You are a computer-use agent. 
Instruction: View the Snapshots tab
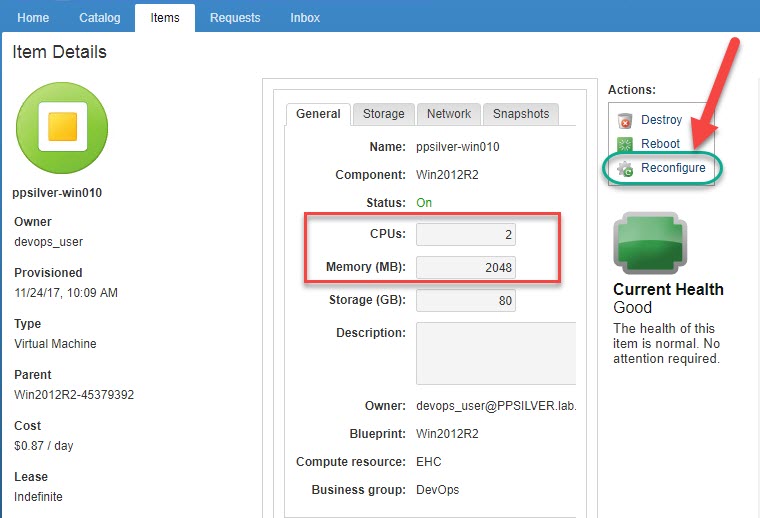click(521, 114)
